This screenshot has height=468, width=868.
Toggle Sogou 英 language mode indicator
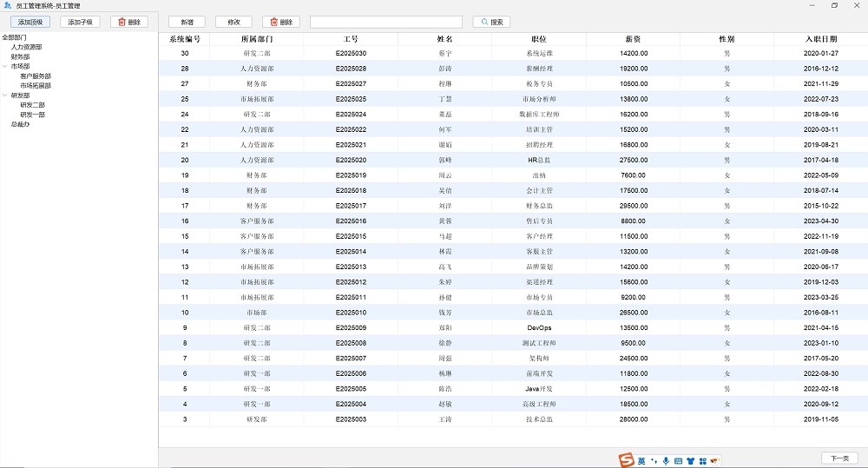(641, 461)
